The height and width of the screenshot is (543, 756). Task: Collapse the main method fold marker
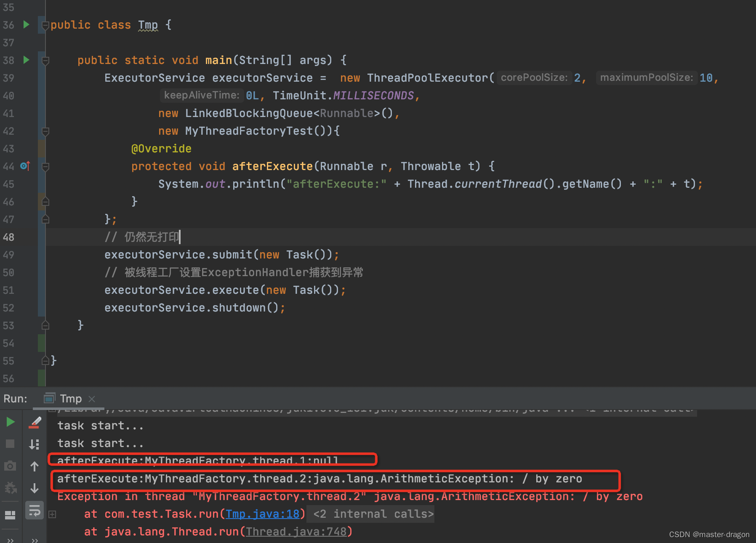pyautogui.click(x=45, y=61)
